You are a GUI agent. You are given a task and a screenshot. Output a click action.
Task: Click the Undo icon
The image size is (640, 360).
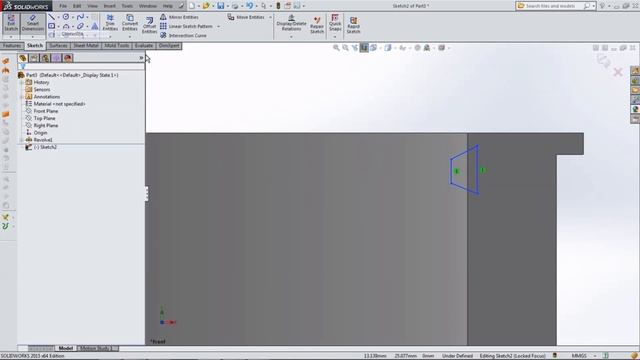pyautogui.click(x=249, y=6)
